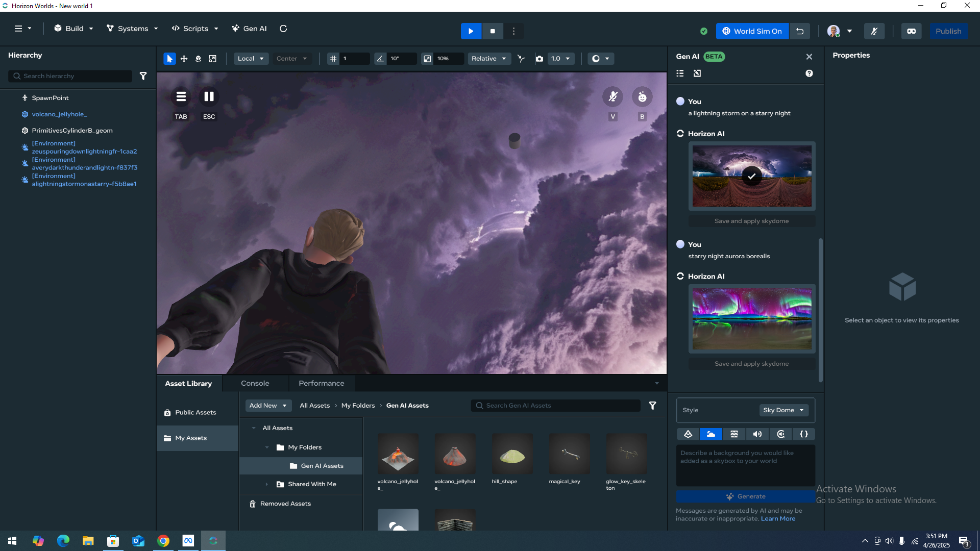Expand the Shared With Me folder
The height and width of the screenshot is (551, 980).
(266, 484)
